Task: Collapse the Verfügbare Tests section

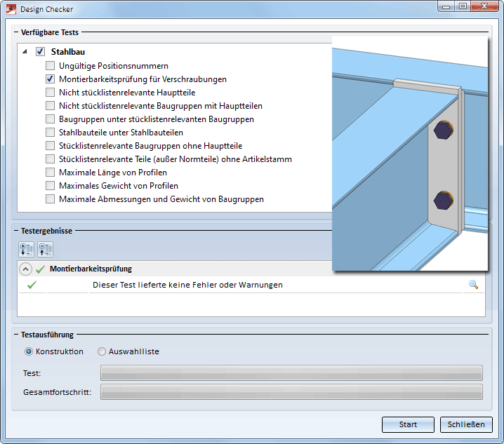Action: coord(16,32)
